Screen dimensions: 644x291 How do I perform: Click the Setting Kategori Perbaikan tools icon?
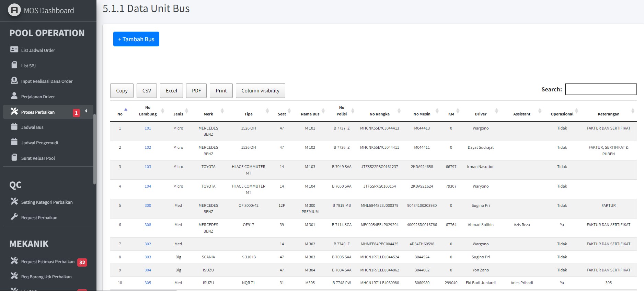pyautogui.click(x=14, y=201)
